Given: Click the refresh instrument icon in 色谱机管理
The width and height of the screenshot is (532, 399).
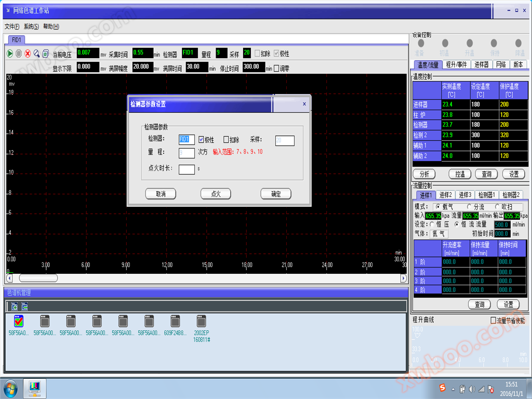Looking at the screenshot, I should (24, 307).
